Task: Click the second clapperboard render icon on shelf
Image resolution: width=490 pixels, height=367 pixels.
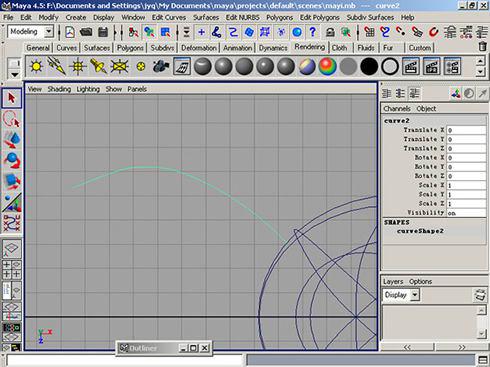Action: [x=431, y=66]
